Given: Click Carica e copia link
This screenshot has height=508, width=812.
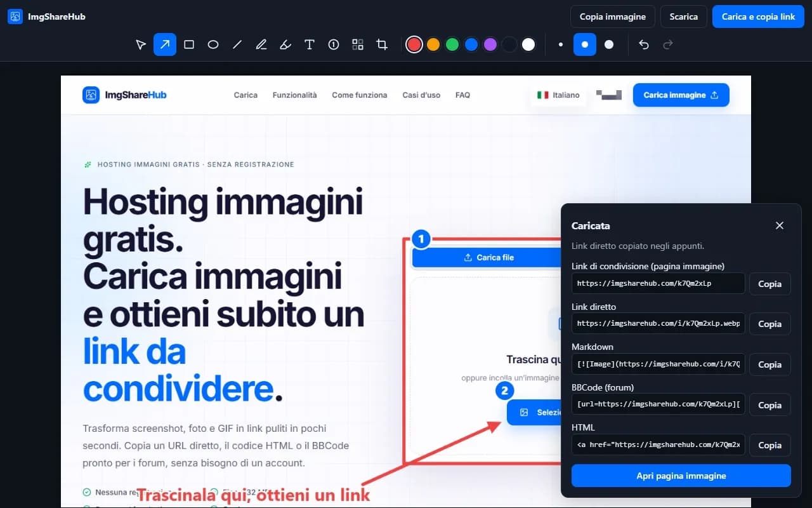Looking at the screenshot, I should coord(758,17).
